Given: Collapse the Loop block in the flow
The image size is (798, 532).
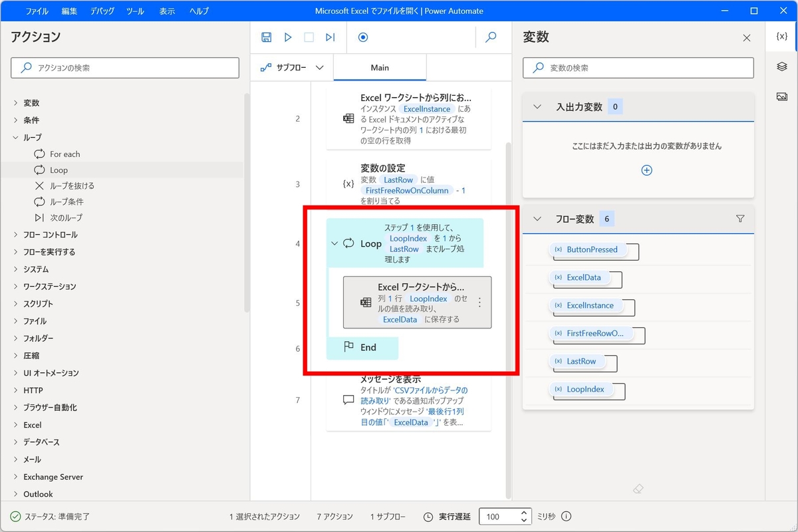Looking at the screenshot, I should pyautogui.click(x=334, y=243).
